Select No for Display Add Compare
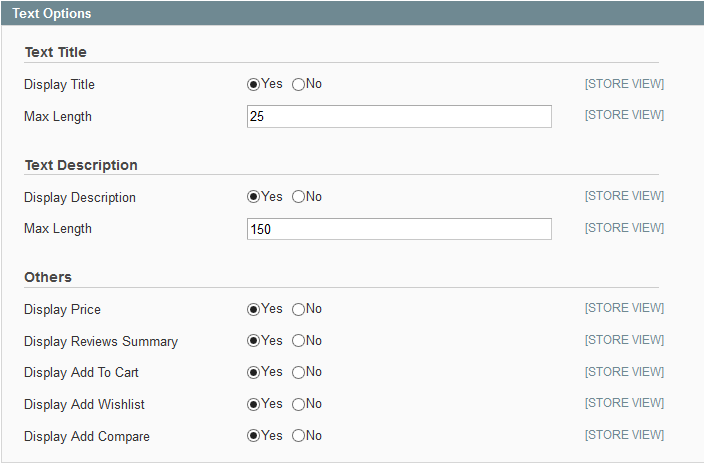The width and height of the screenshot is (704, 471). tap(298, 436)
